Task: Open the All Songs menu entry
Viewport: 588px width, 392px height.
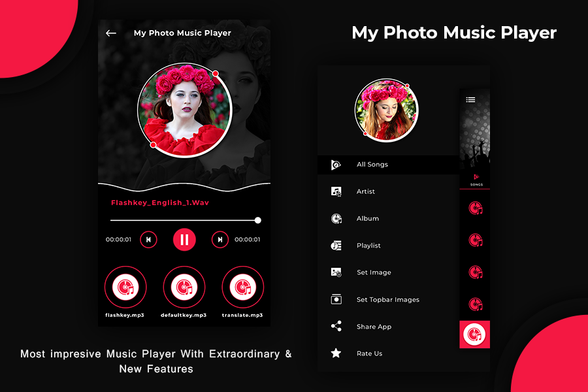Action: point(389,165)
